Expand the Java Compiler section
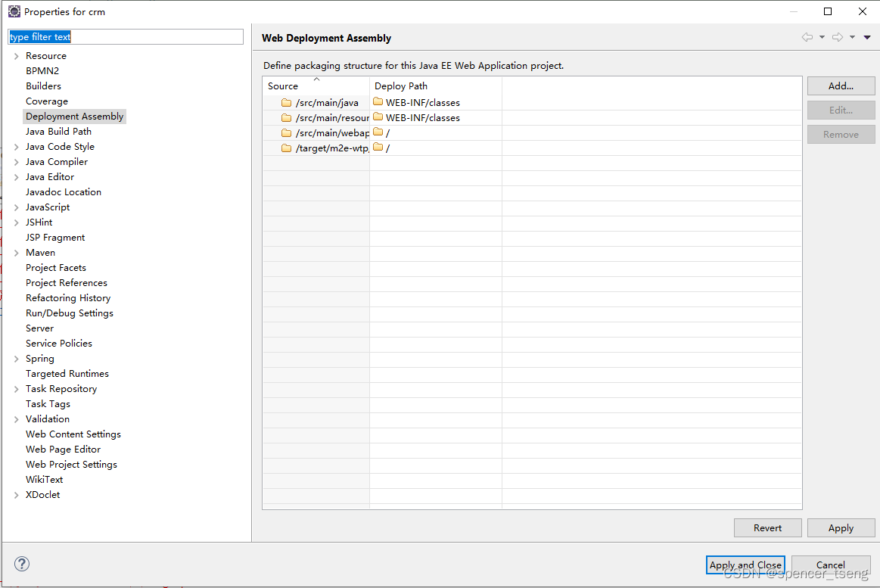 (x=16, y=161)
